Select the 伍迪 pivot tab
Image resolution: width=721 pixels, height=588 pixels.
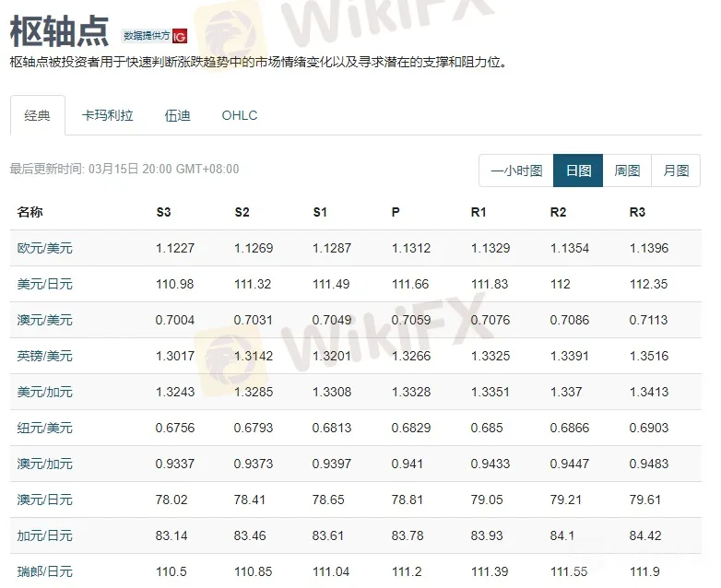(177, 115)
